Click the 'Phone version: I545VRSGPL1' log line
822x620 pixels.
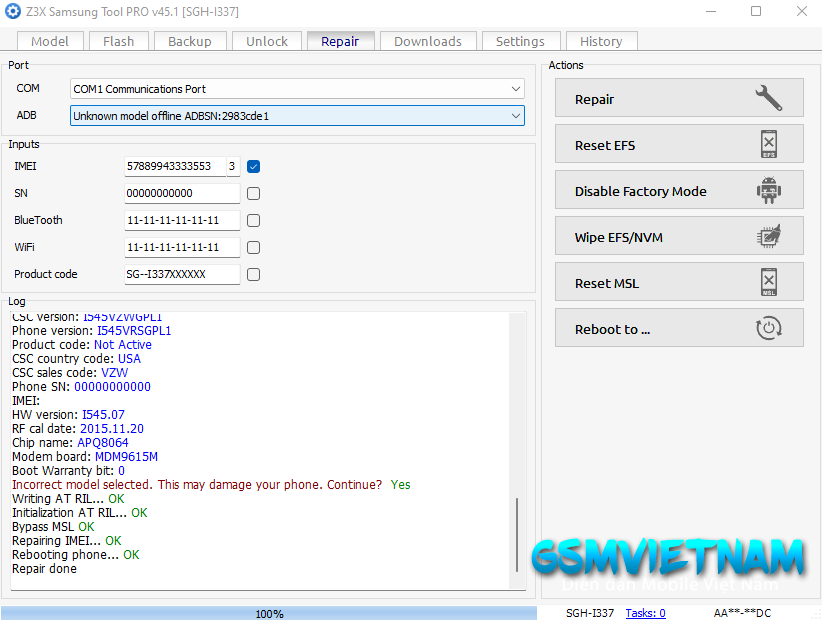[92, 331]
